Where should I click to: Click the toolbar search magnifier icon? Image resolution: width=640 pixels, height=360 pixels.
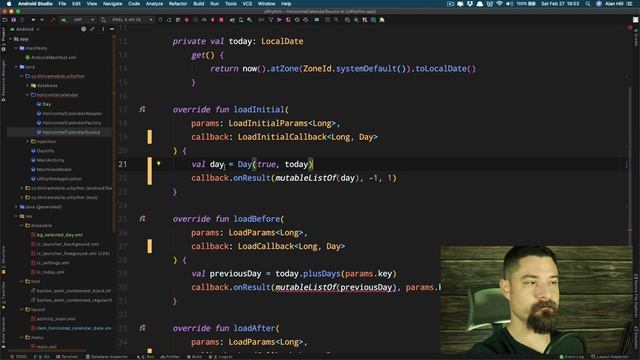click(336, 20)
